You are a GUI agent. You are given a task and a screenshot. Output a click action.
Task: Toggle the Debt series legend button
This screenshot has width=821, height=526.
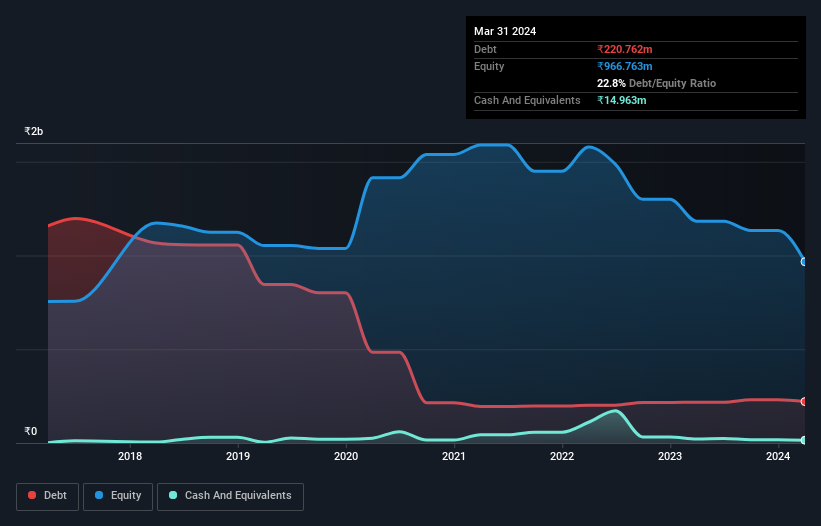(48, 497)
